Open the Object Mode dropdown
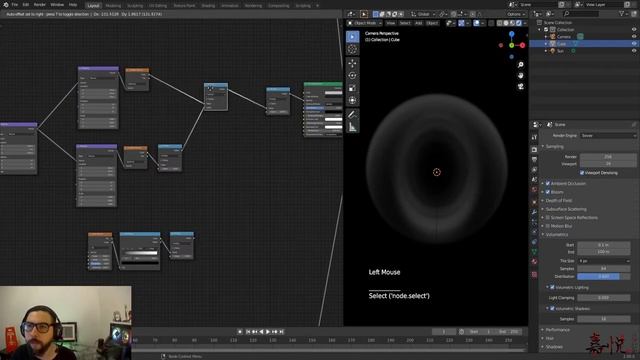640x360 pixels. click(364, 23)
